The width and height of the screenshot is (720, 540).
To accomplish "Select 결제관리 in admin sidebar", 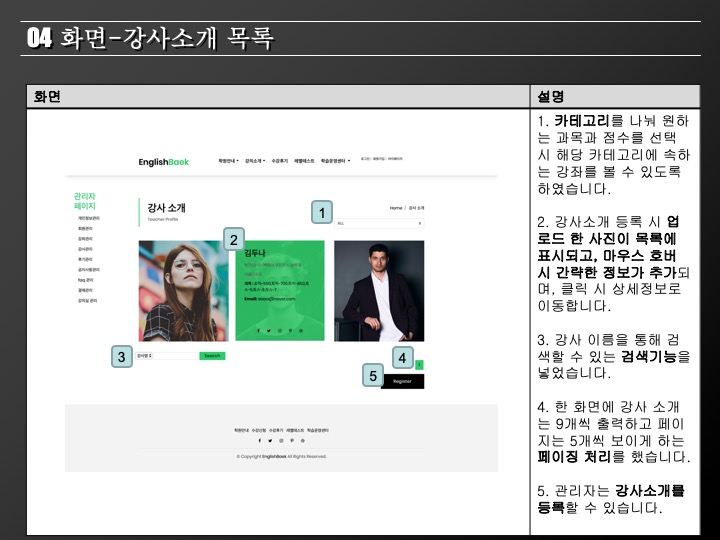I will (85, 290).
